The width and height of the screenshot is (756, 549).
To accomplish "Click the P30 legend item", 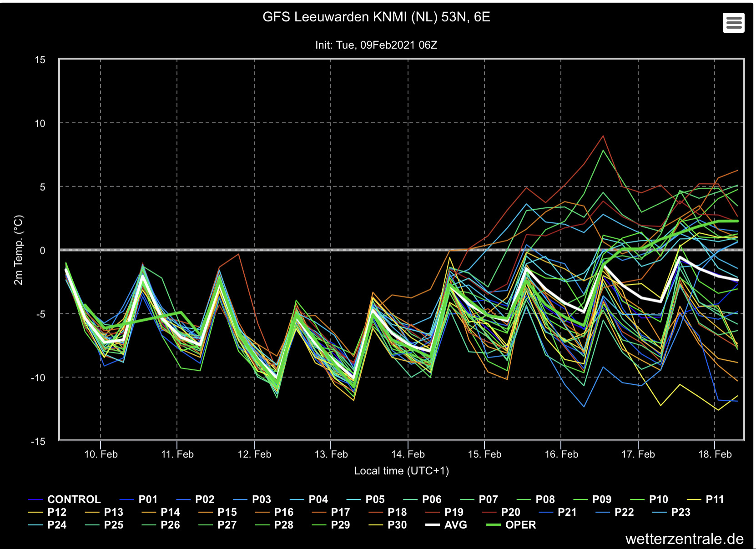I will 387,525.
